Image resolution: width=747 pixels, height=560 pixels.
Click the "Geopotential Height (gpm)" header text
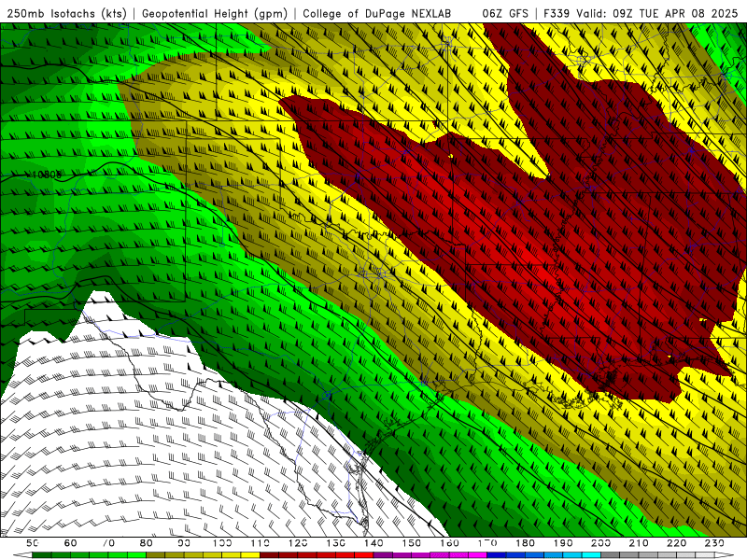(215, 14)
